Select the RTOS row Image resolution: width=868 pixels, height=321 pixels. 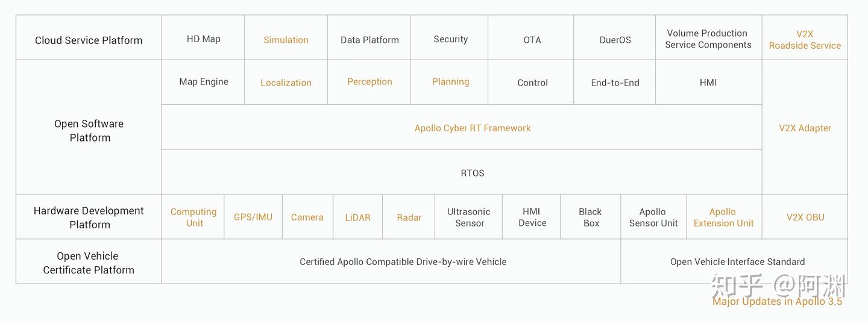pyautogui.click(x=473, y=173)
